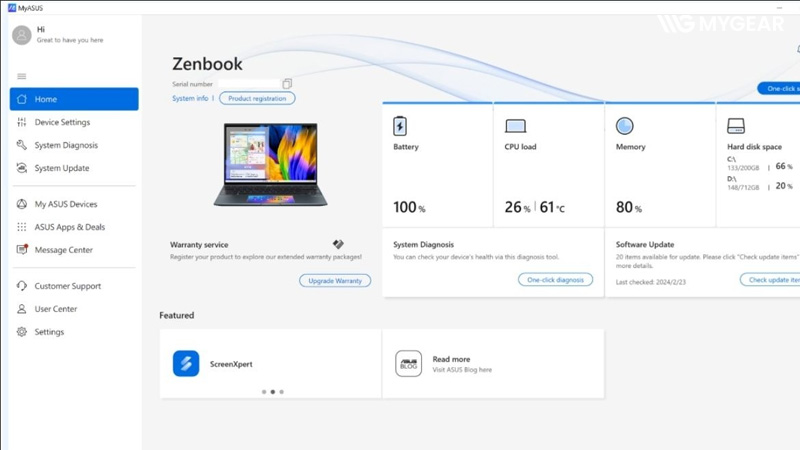The width and height of the screenshot is (800, 450).
Task: Copy serial number using the copy icon
Action: [287, 84]
